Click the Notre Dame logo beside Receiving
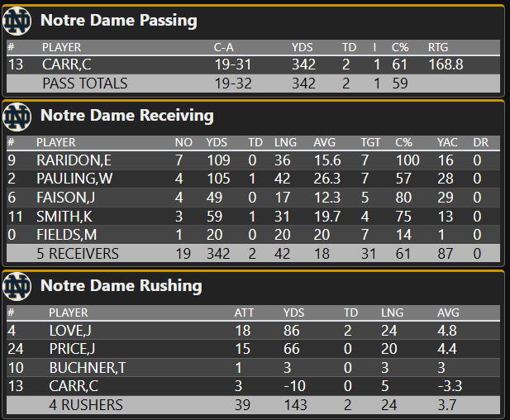Screen dimensions: 510x420 [x=17, y=116]
